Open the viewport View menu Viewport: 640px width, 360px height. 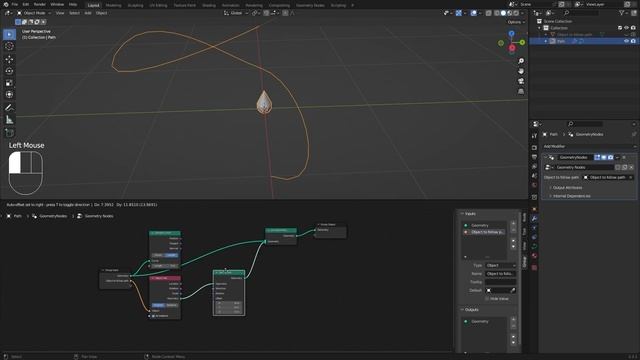[x=60, y=13]
